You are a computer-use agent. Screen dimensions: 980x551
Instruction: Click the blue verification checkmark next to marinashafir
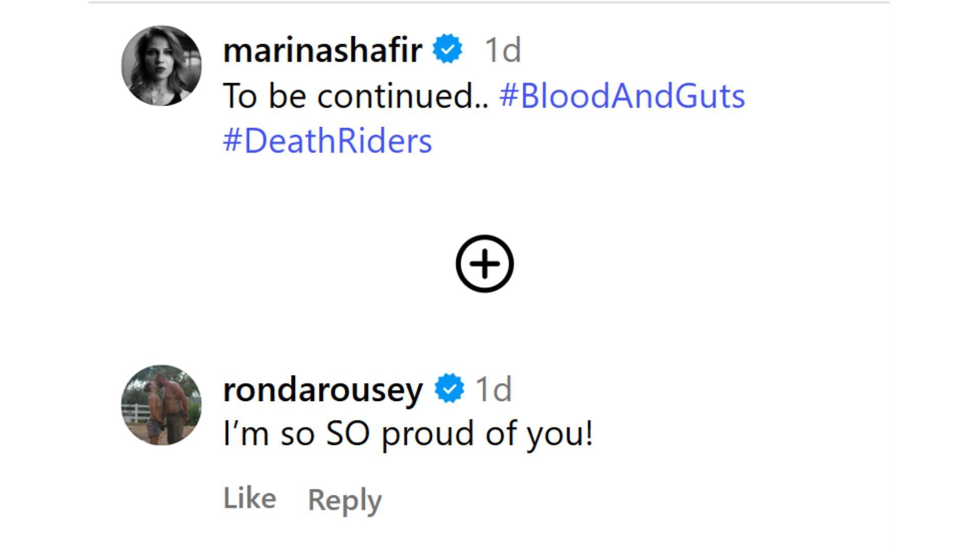[x=447, y=49]
